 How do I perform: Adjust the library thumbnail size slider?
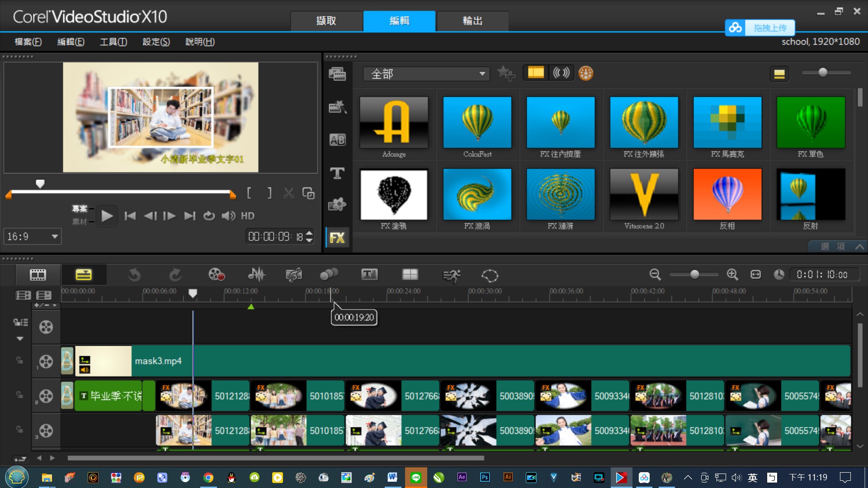822,72
